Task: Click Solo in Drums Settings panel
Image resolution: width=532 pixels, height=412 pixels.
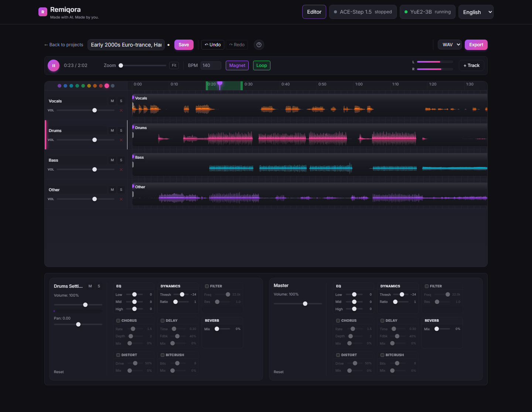Action: click(99, 286)
